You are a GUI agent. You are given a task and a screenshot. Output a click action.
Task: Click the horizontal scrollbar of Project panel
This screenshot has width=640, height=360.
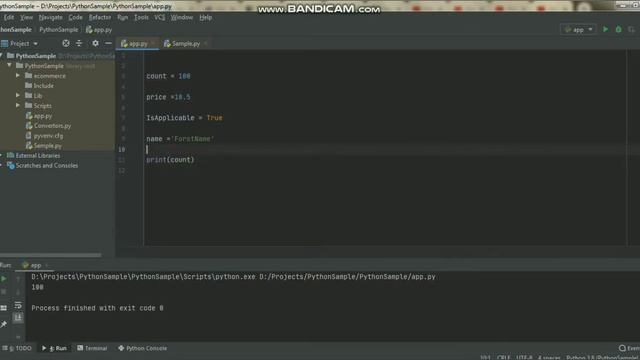(x=51, y=255)
